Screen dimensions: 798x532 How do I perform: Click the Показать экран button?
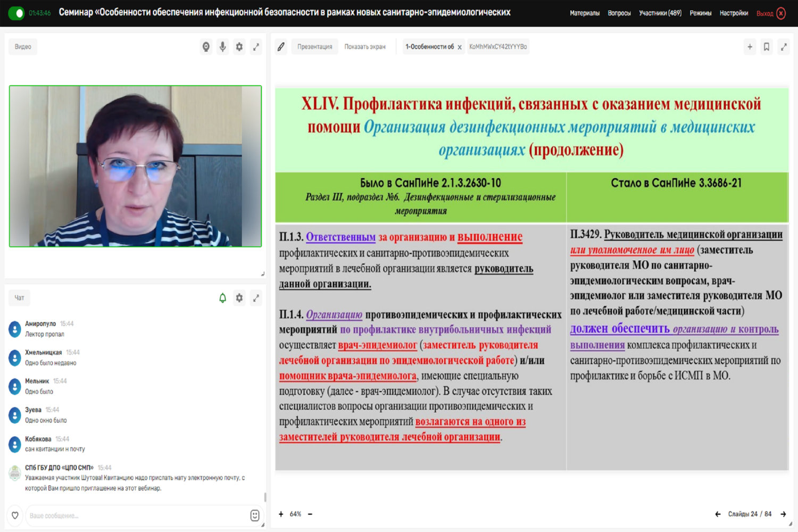364,47
